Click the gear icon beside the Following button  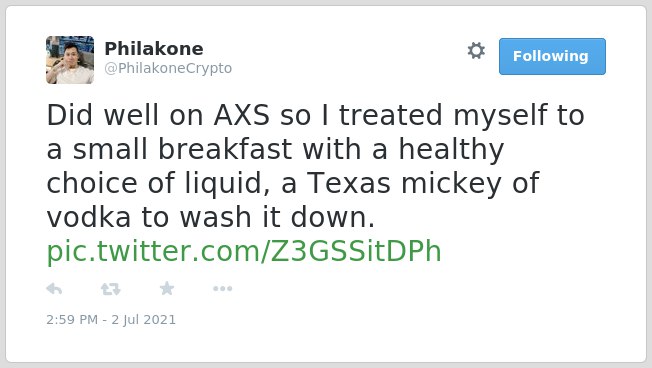point(476,51)
